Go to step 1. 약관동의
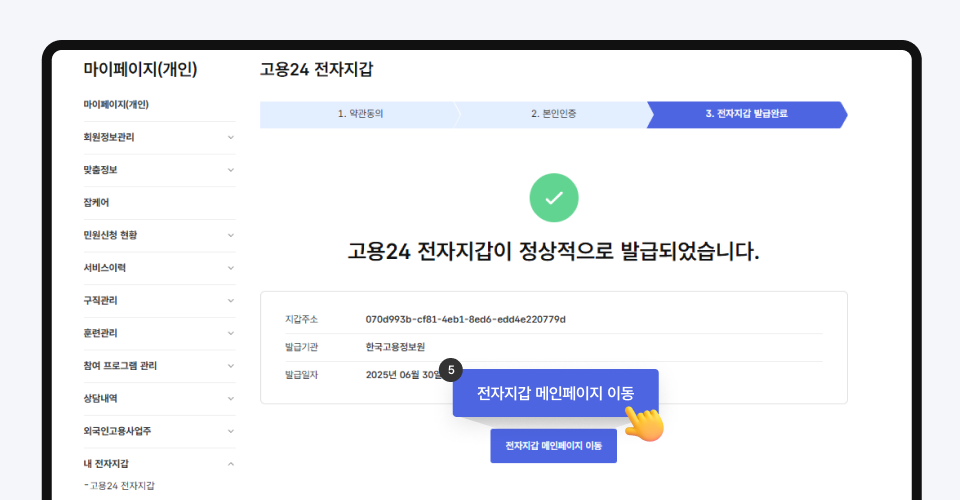The height and width of the screenshot is (500, 960). click(360, 114)
